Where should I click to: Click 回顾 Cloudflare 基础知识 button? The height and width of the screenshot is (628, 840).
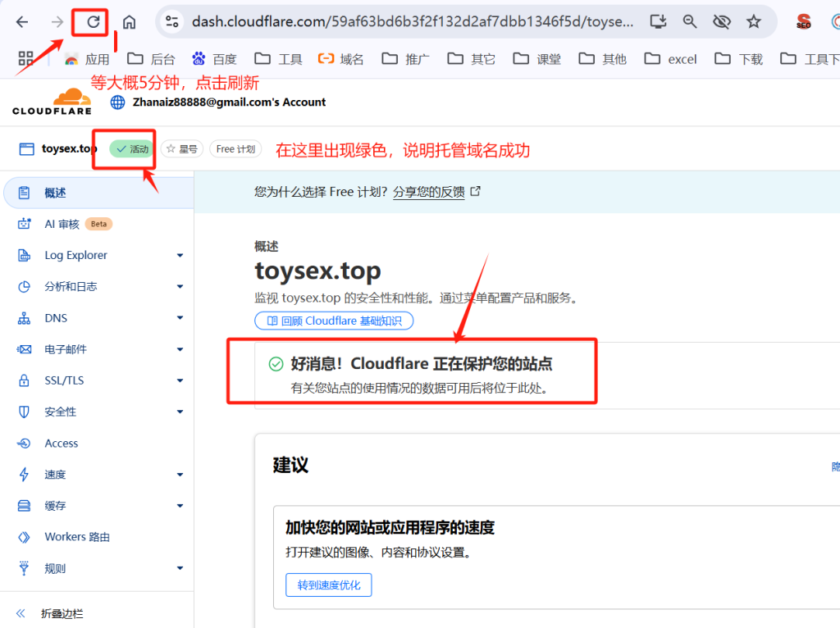[x=334, y=321]
